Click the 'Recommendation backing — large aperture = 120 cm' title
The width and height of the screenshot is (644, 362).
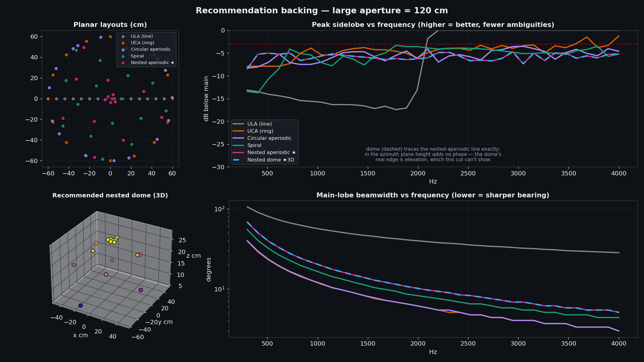(x=322, y=11)
